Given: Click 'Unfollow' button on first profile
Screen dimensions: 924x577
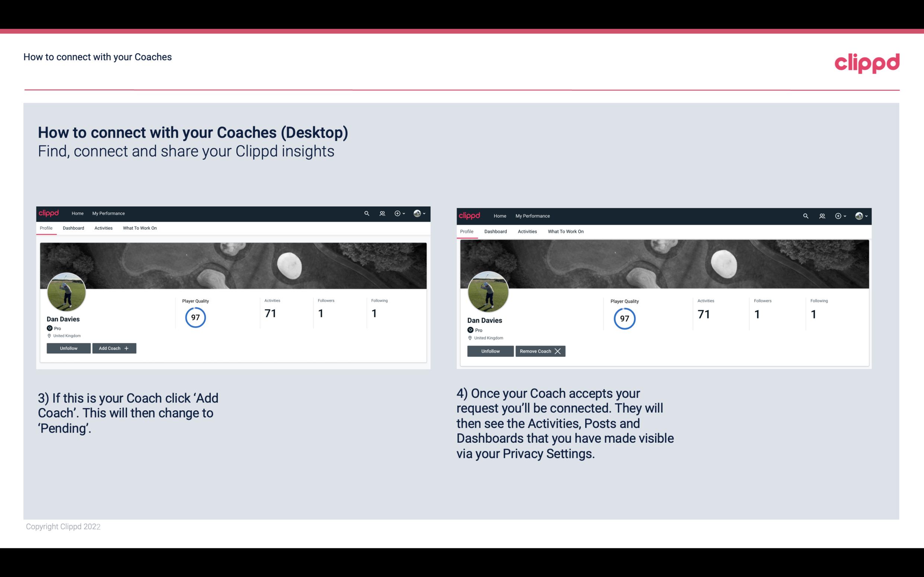Looking at the screenshot, I should [68, 348].
